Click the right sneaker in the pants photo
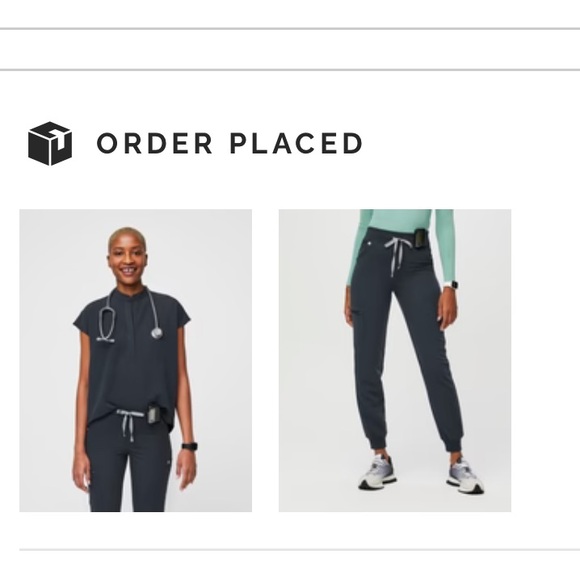The image size is (580, 580). [x=465, y=476]
